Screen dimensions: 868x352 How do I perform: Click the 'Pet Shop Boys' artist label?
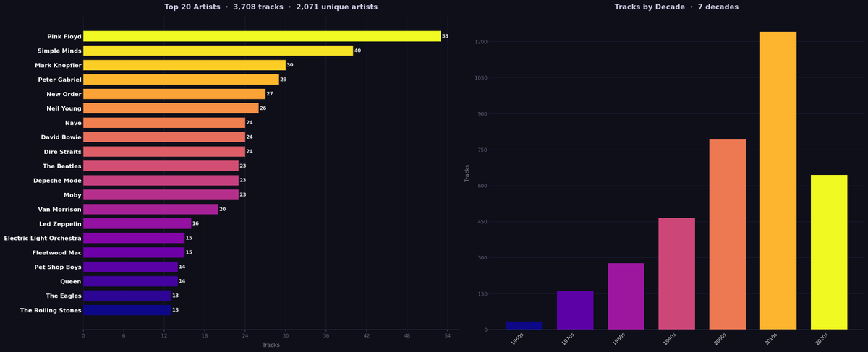click(58, 267)
